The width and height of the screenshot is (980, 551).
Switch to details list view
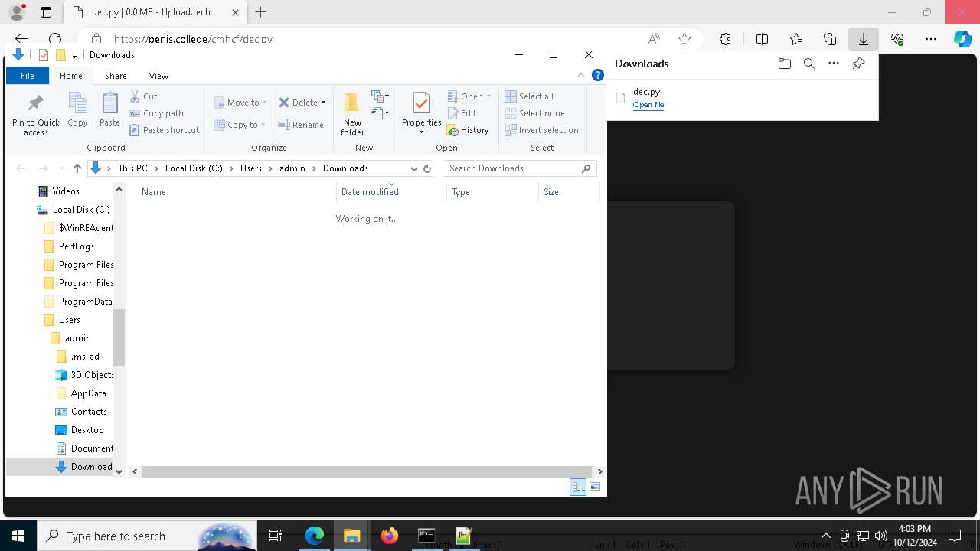pyautogui.click(x=578, y=487)
